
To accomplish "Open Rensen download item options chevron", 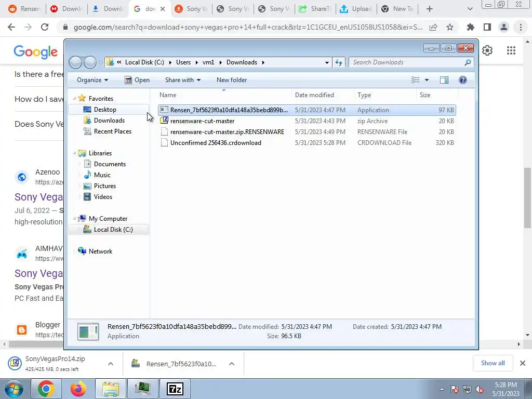I will [232, 364].
